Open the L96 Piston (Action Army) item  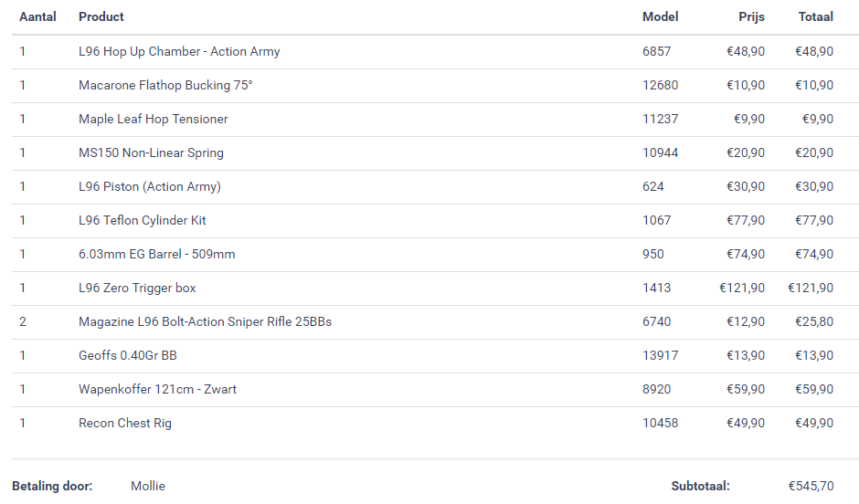pos(150,186)
